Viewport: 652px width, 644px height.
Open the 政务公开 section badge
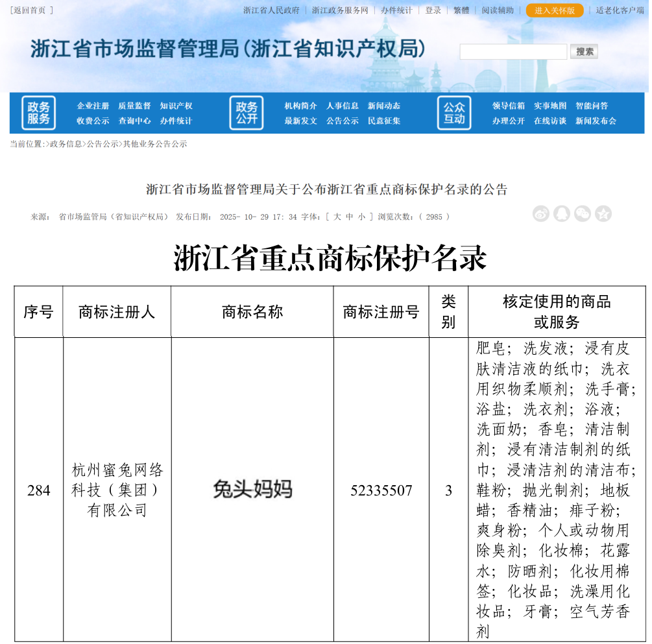click(247, 112)
